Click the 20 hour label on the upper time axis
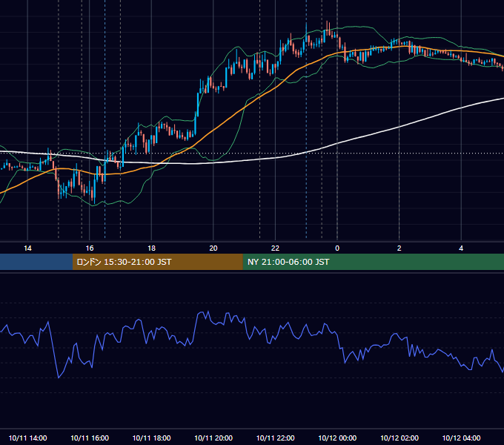Viewport: 504px width, 445px height. point(213,248)
